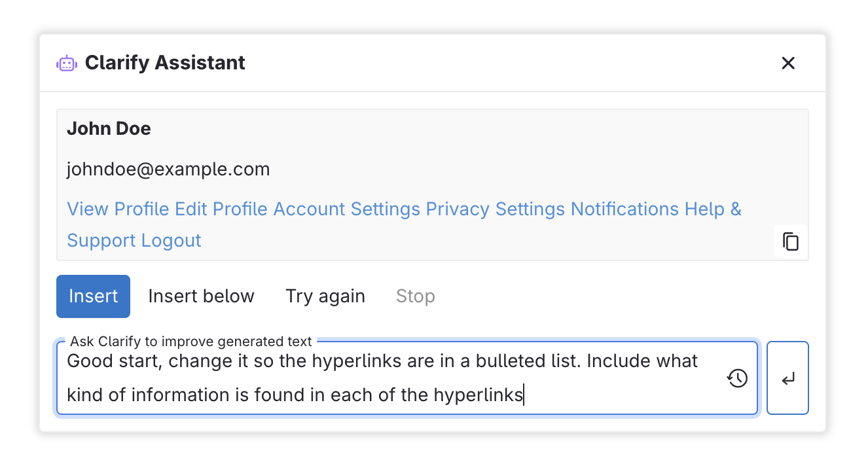
Task: Click the John Doe name heading
Action: coord(109,129)
